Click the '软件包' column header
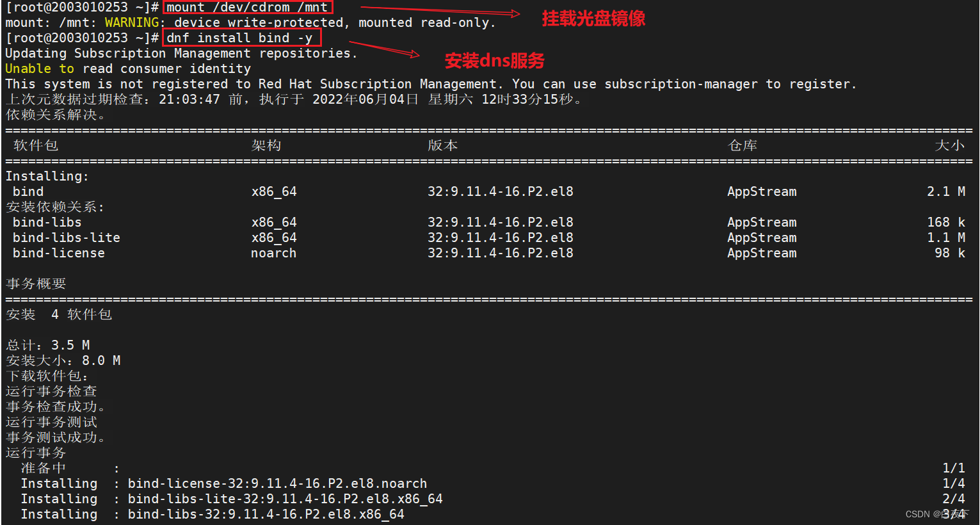Viewport: 980px width, 525px height. pyautogui.click(x=36, y=145)
